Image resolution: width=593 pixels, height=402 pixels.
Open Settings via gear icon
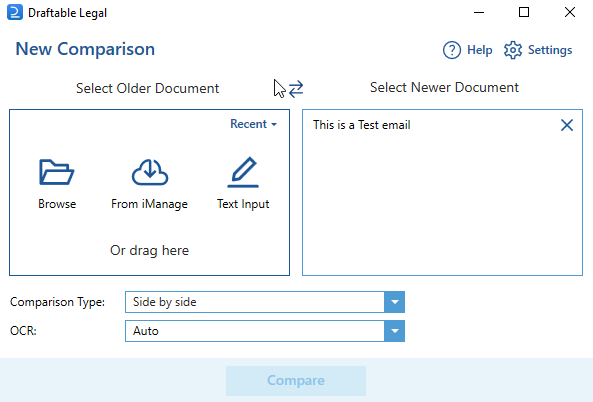[513, 50]
